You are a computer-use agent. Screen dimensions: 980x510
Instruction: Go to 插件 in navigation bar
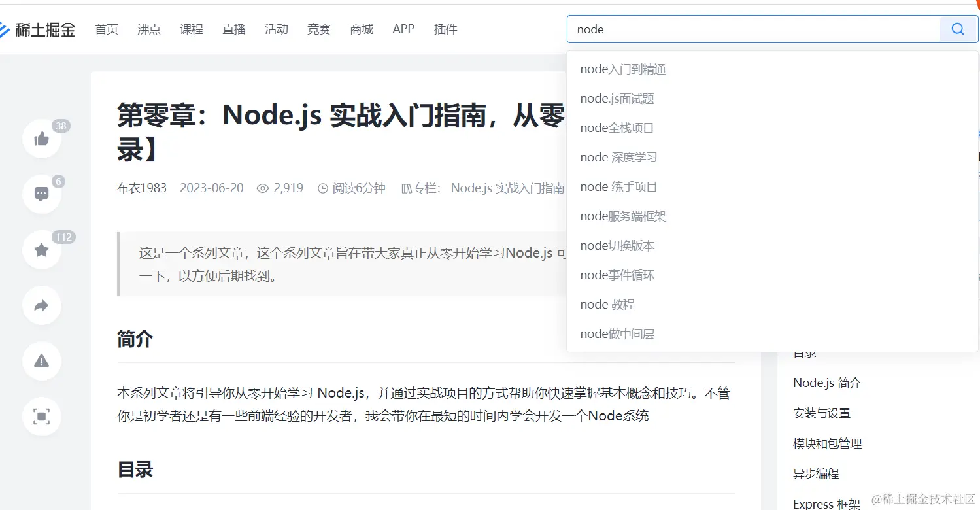point(446,29)
